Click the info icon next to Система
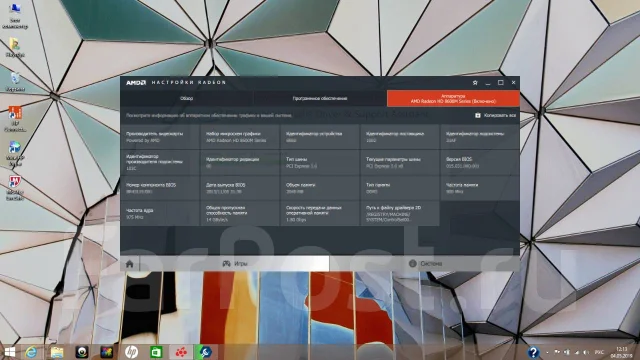This screenshot has height=360, width=640. coord(413,264)
